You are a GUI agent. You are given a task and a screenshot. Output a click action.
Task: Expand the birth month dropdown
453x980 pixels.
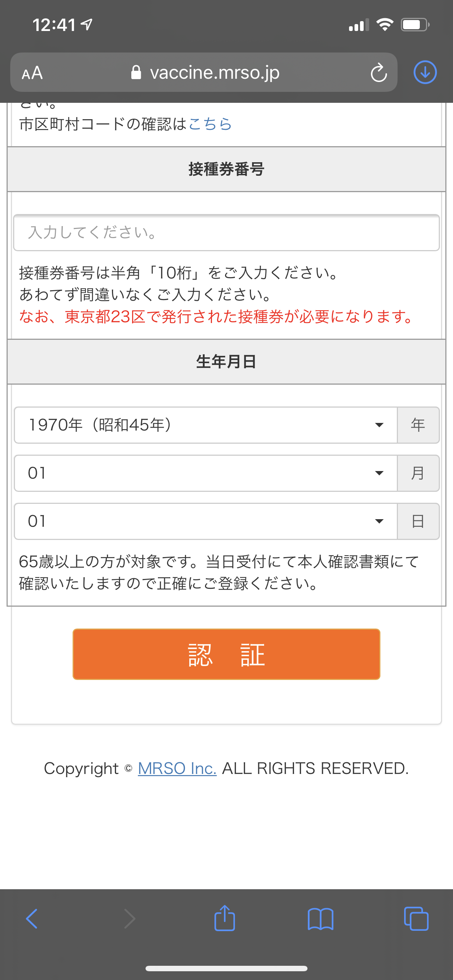pos(206,473)
